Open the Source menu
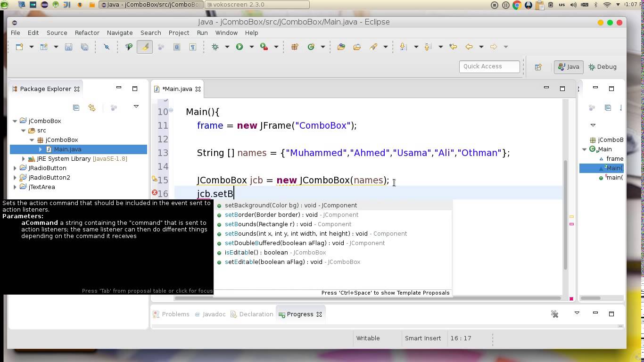Image resolution: width=644 pixels, height=362 pixels. point(57,33)
